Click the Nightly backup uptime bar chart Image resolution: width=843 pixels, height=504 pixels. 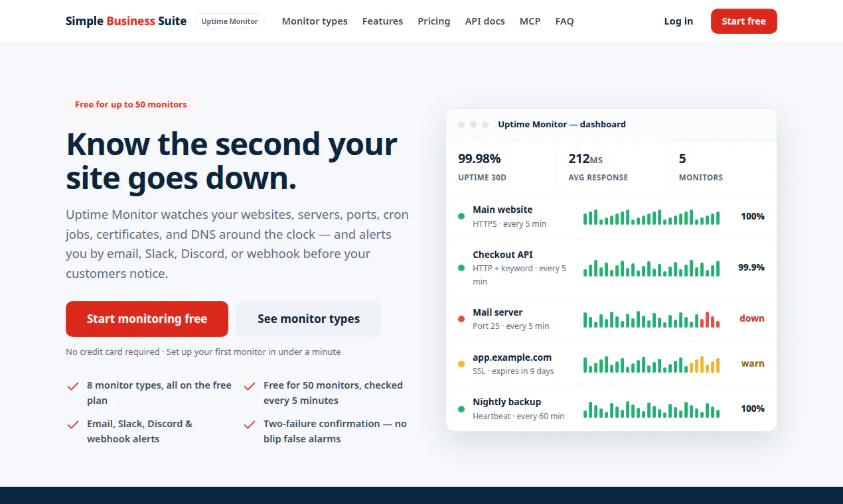pyautogui.click(x=651, y=409)
